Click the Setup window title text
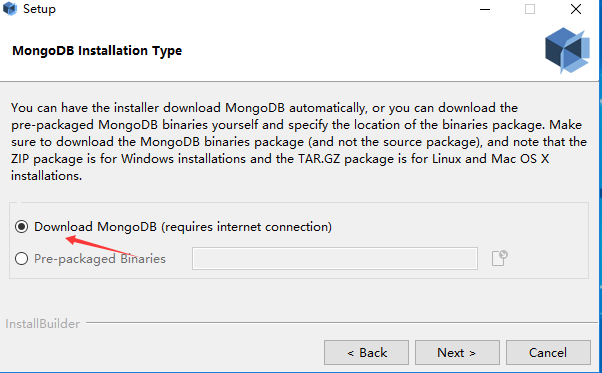This screenshot has height=373, width=602. coord(39,9)
